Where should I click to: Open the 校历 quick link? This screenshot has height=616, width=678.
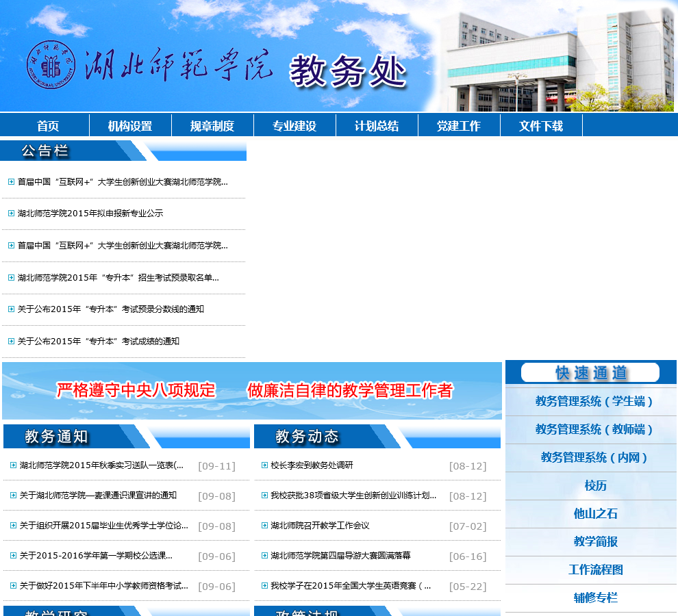point(595,485)
